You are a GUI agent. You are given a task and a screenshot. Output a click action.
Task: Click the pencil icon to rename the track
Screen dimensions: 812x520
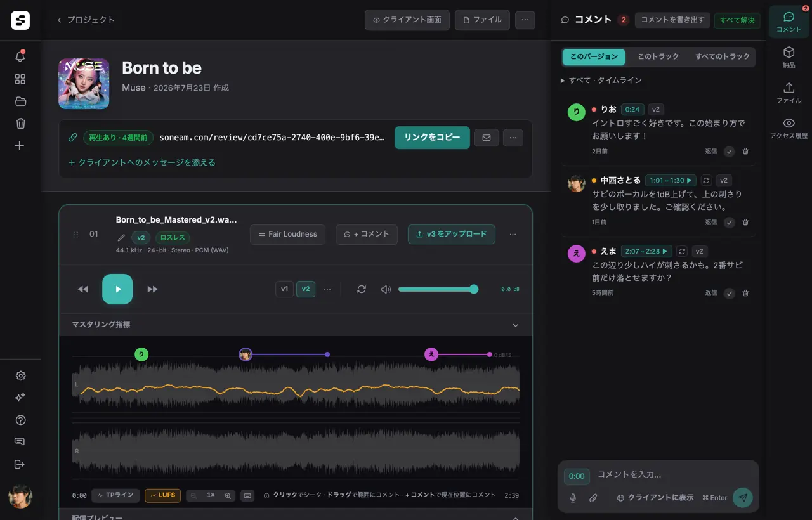tap(122, 238)
